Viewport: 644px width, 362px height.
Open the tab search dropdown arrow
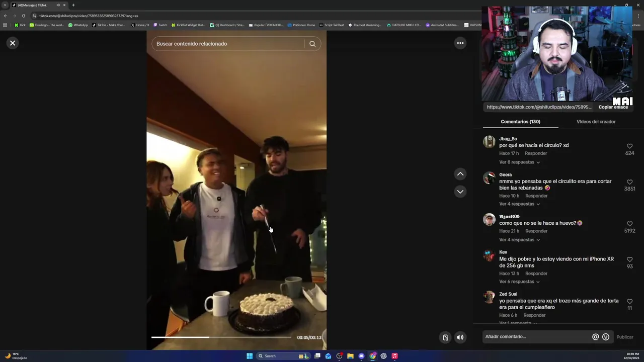(5, 5)
